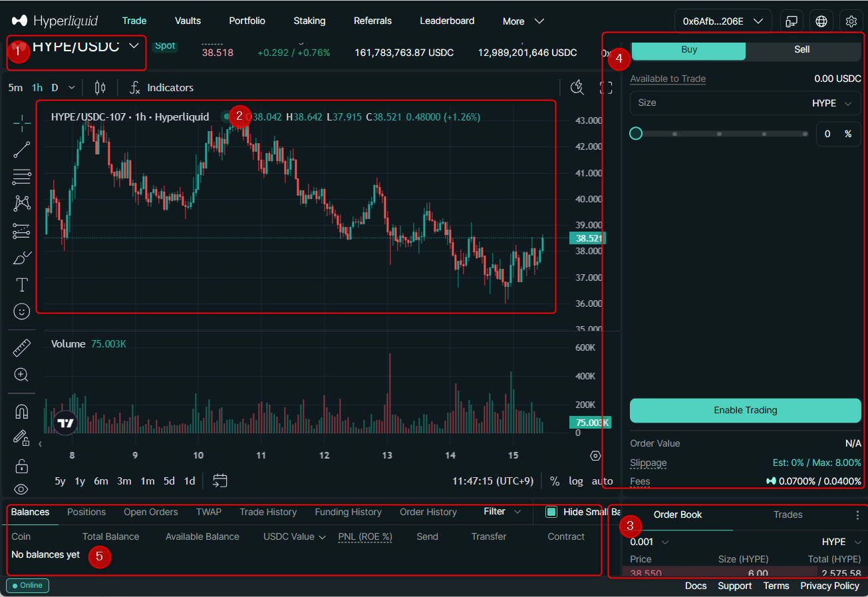Open the language globe icon
The width and height of the screenshot is (868, 597).
click(x=821, y=21)
